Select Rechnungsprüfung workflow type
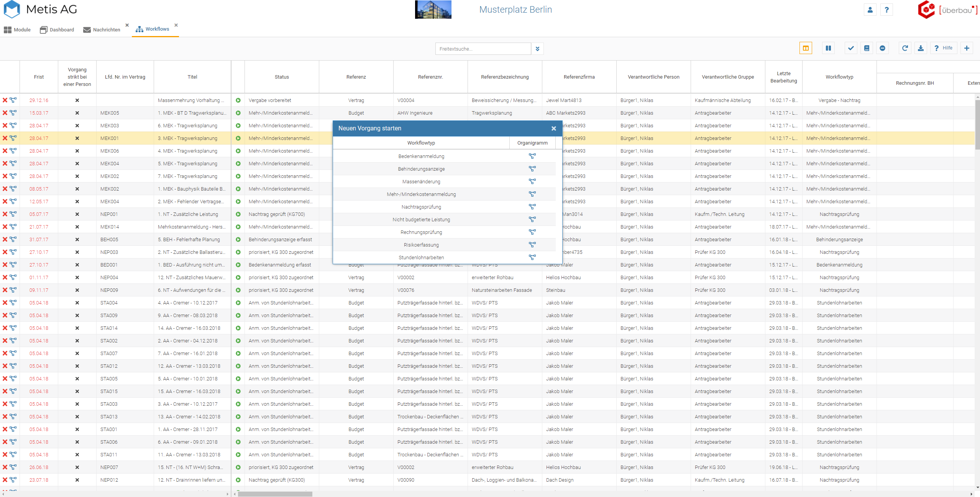This screenshot has height=497, width=980. (421, 232)
